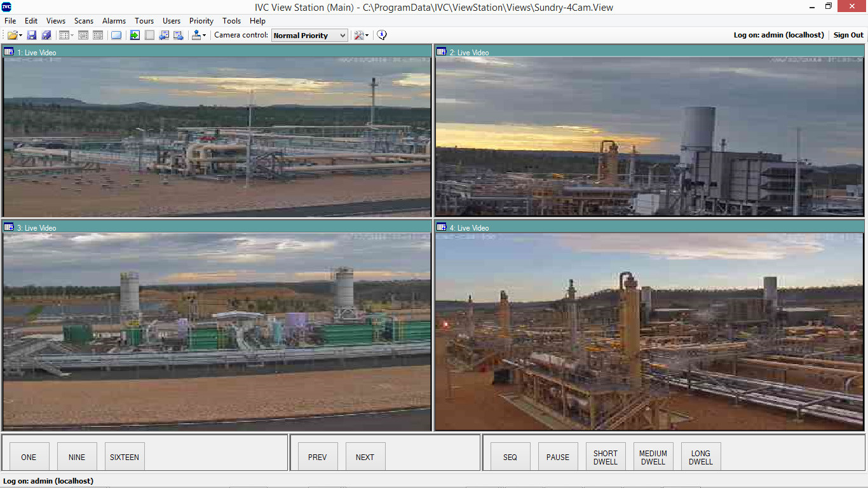The height and width of the screenshot is (488, 868).
Task: Click the about info bubble icon
Action: pos(382,36)
